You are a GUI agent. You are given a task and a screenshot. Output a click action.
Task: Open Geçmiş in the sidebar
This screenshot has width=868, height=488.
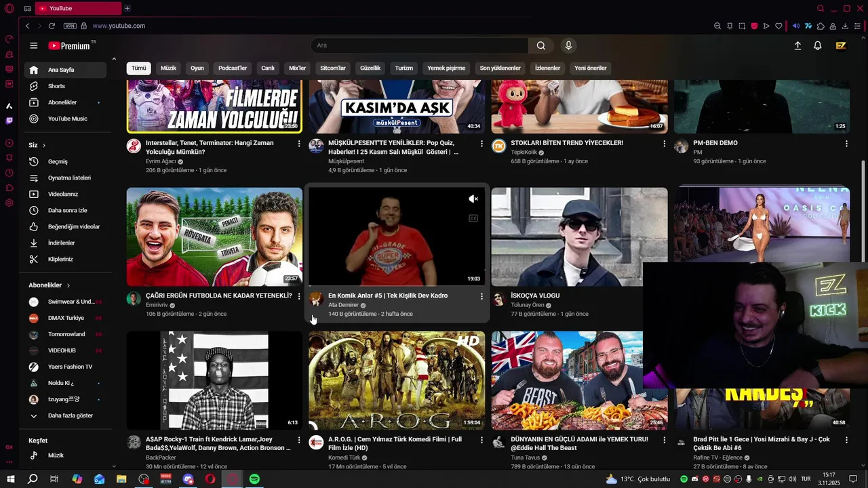click(66, 161)
